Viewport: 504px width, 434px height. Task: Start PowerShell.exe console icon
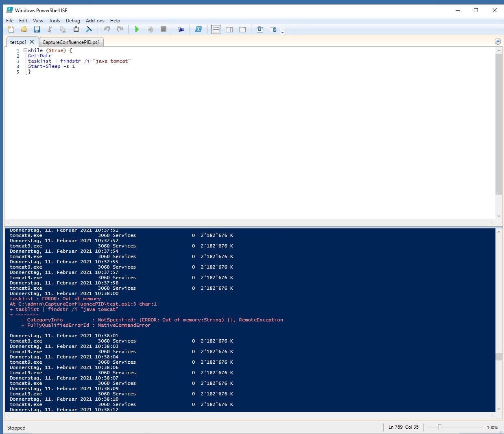[x=199, y=29]
